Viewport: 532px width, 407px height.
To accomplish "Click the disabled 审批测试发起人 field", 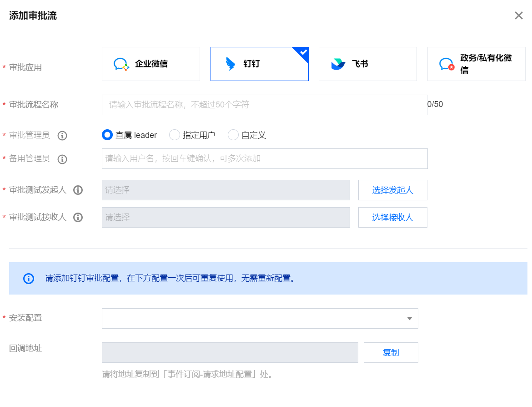I will pos(226,190).
